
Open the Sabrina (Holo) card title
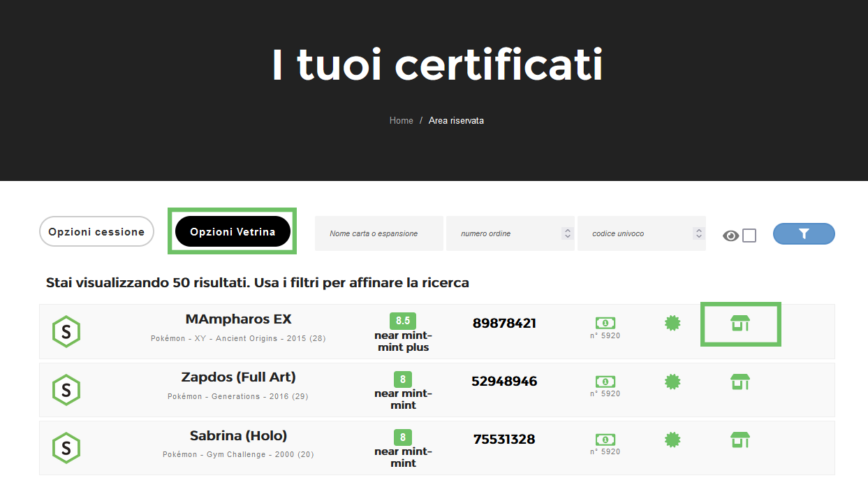pyautogui.click(x=239, y=435)
